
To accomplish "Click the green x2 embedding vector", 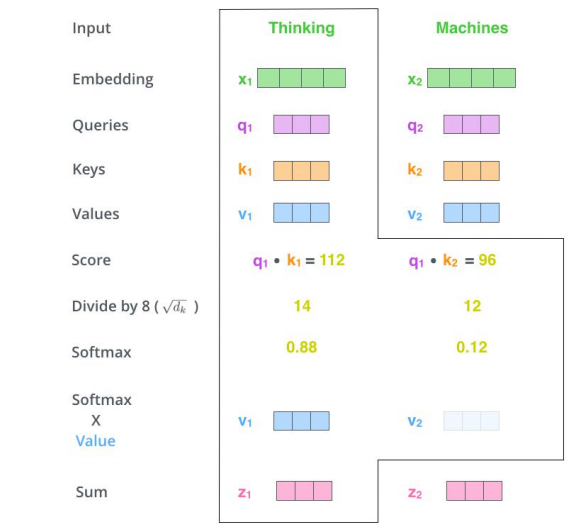I will click(471, 78).
